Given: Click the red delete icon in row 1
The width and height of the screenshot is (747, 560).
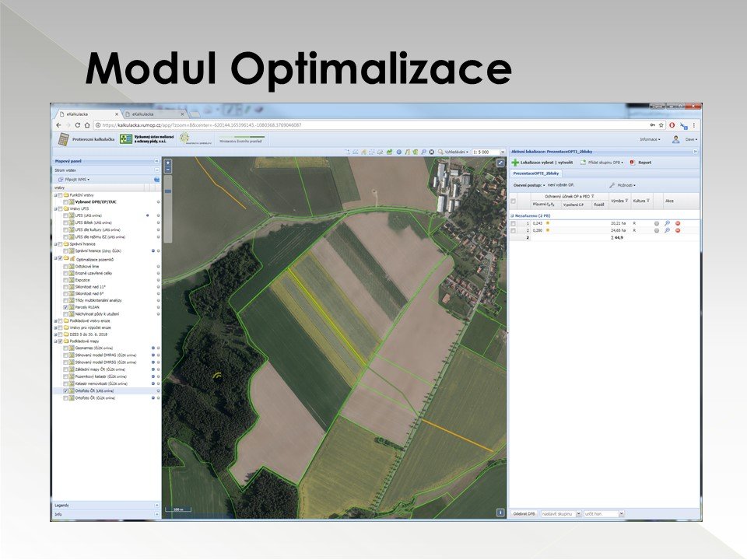Looking at the screenshot, I should 678,223.
